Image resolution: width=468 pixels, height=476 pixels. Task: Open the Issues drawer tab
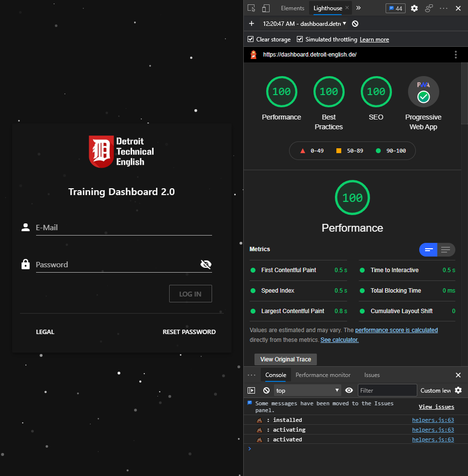(372, 375)
